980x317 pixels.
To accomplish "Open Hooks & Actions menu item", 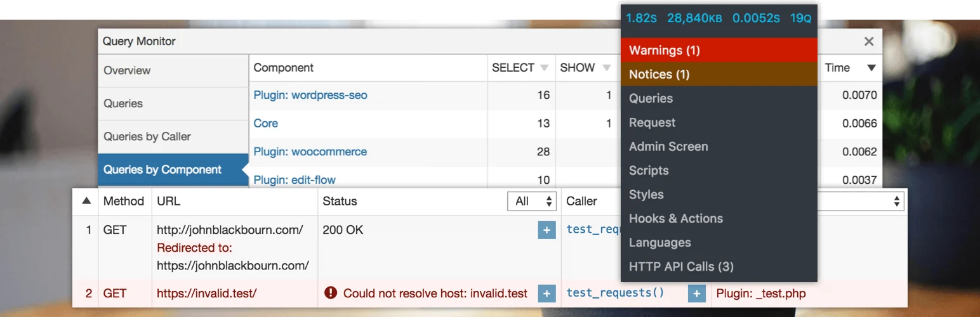I will [x=718, y=219].
